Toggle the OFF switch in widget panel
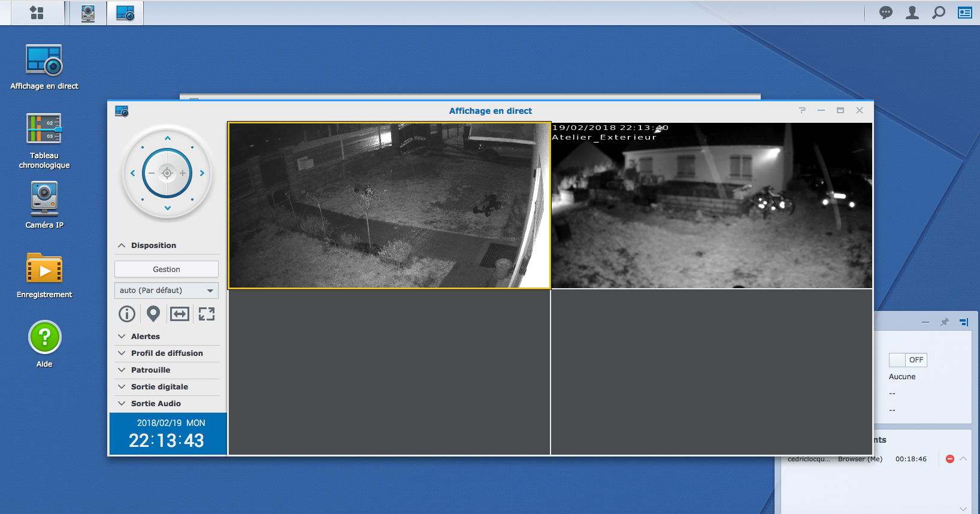 [x=908, y=360]
